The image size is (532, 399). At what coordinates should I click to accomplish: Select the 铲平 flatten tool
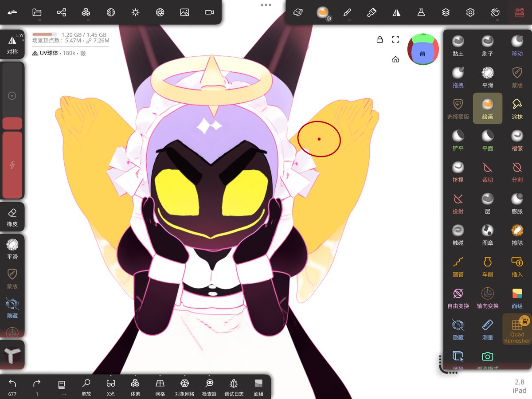point(458,140)
